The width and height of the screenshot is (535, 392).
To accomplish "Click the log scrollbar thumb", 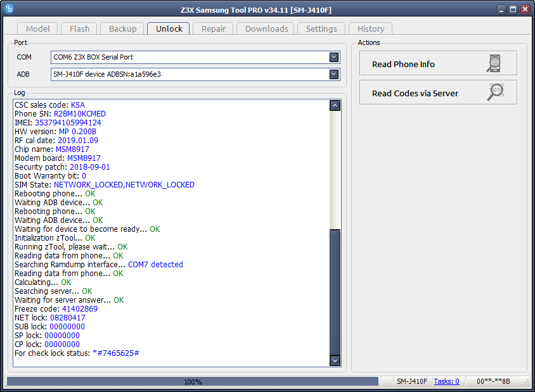I will pos(335,292).
